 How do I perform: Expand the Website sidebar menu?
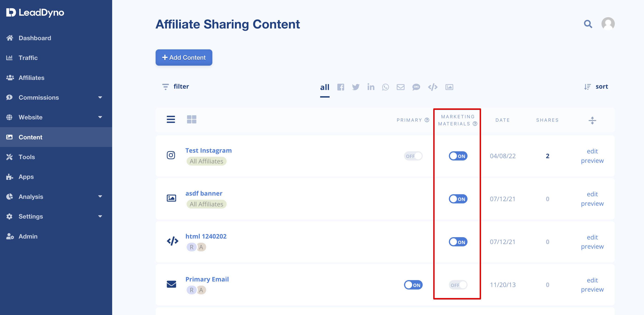pos(100,117)
